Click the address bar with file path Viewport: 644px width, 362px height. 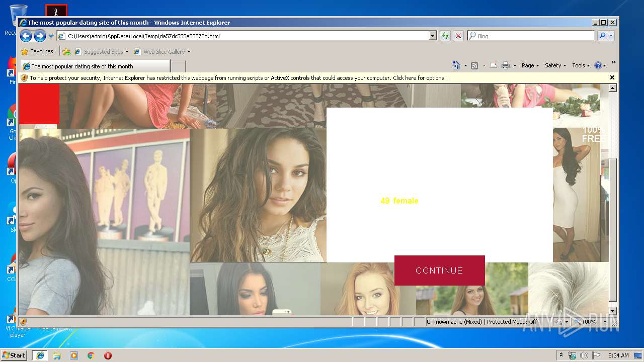(x=243, y=36)
